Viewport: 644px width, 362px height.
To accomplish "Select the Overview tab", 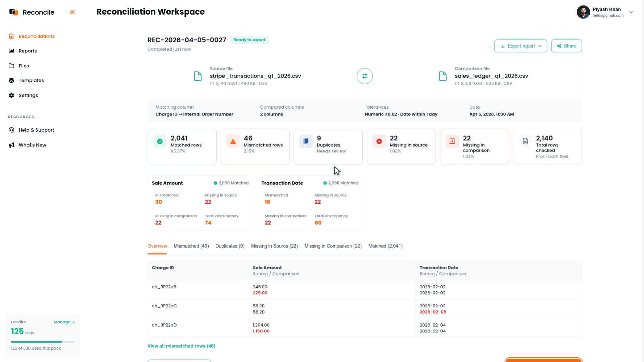I will click(x=157, y=246).
